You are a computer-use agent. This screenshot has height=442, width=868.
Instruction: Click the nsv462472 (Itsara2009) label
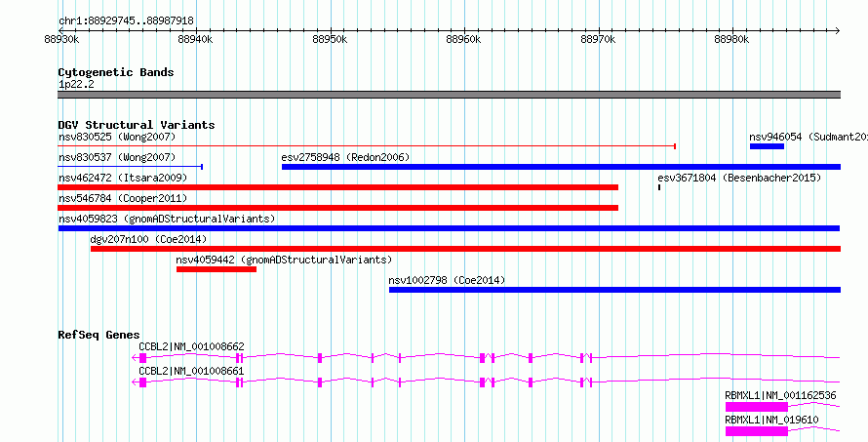coord(123,178)
